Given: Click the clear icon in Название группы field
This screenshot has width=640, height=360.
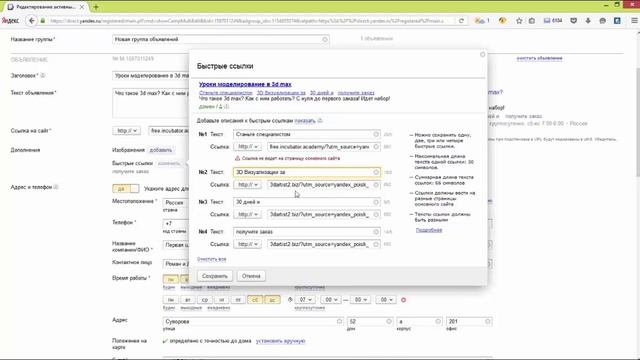Looking at the screenshot, I should pyautogui.click(x=325, y=40).
